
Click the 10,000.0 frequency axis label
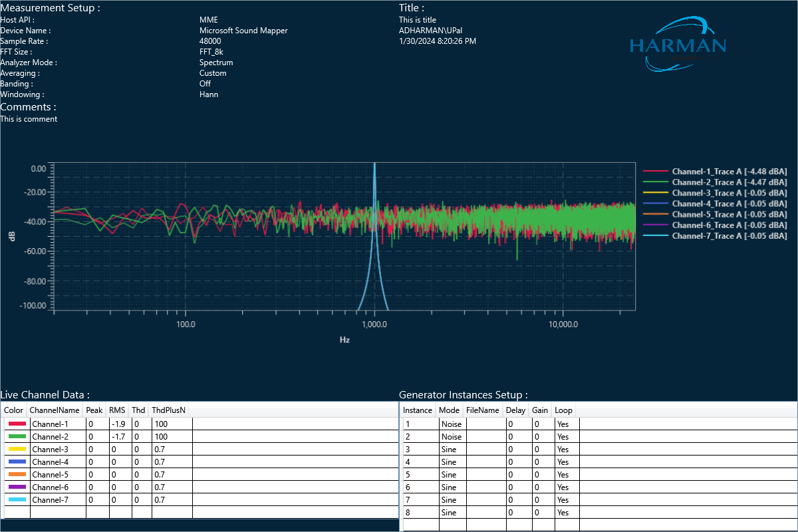[x=563, y=324]
